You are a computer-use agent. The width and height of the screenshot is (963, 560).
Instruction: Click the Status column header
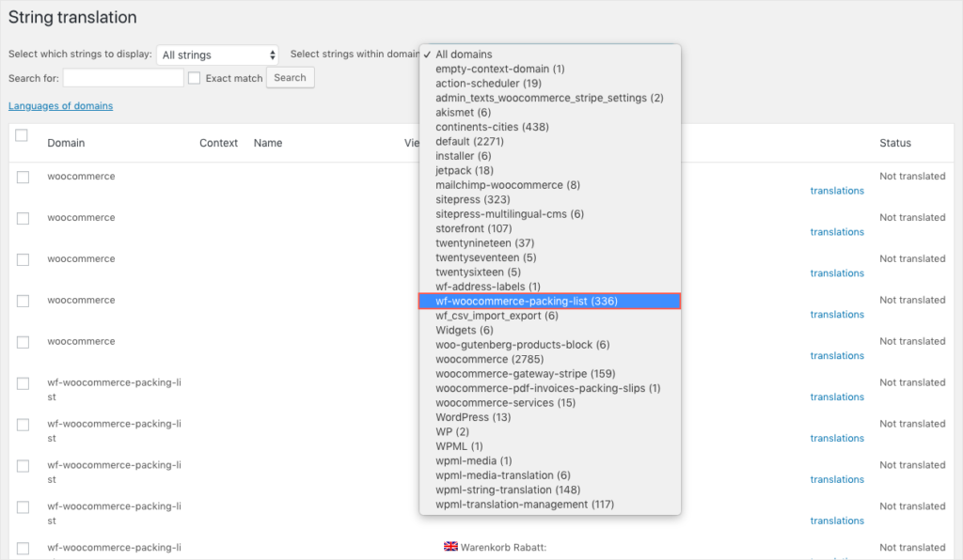pyautogui.click(x=895, y=143)
